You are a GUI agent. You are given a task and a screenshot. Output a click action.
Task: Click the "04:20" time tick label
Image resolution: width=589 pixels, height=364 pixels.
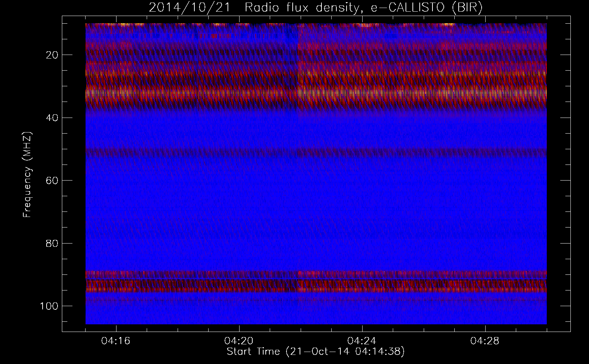239,341
